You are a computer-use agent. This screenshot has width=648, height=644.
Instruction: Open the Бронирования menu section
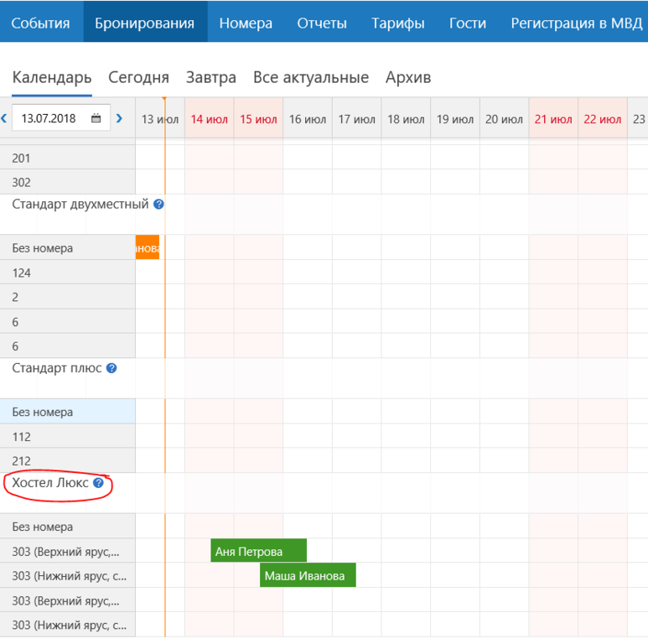click(145, 23)
